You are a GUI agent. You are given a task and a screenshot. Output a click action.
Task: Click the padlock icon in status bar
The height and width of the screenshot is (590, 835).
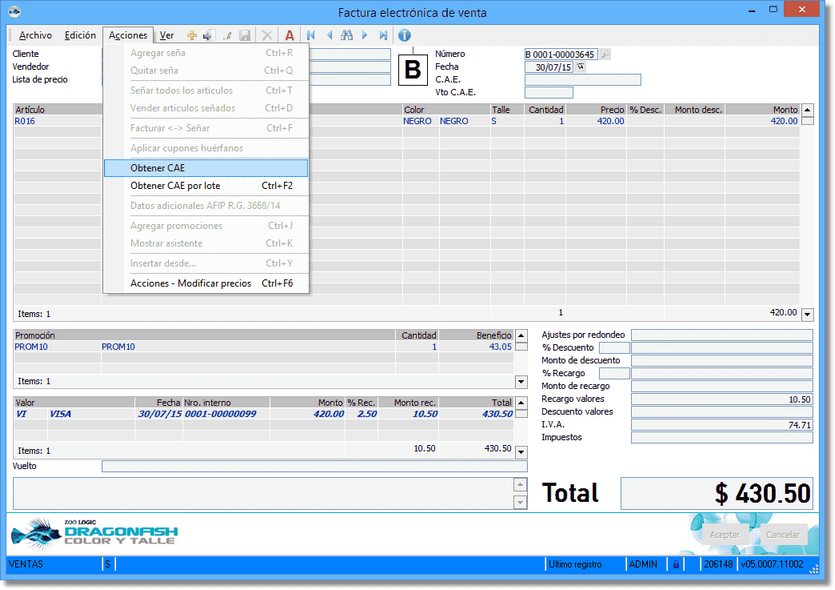point(676,565)
